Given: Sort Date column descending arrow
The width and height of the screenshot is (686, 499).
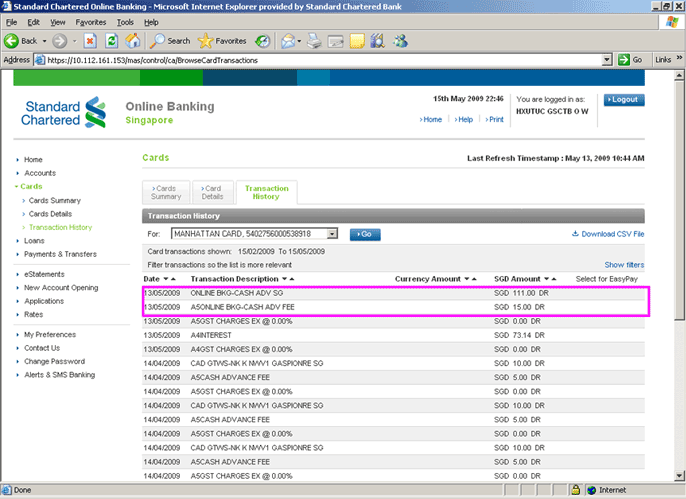Looking at the screenshot, I should (166, 279).
